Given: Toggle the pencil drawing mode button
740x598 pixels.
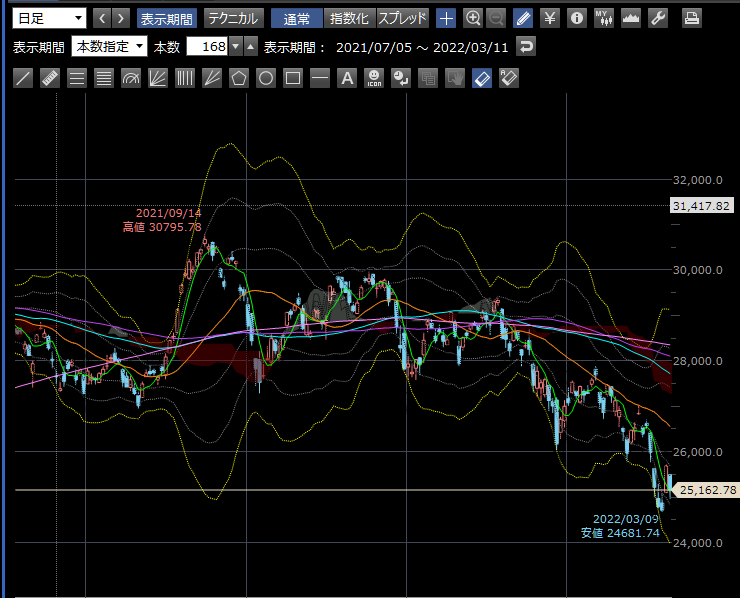Looking at the screenshot, I should tap(523, 18).
